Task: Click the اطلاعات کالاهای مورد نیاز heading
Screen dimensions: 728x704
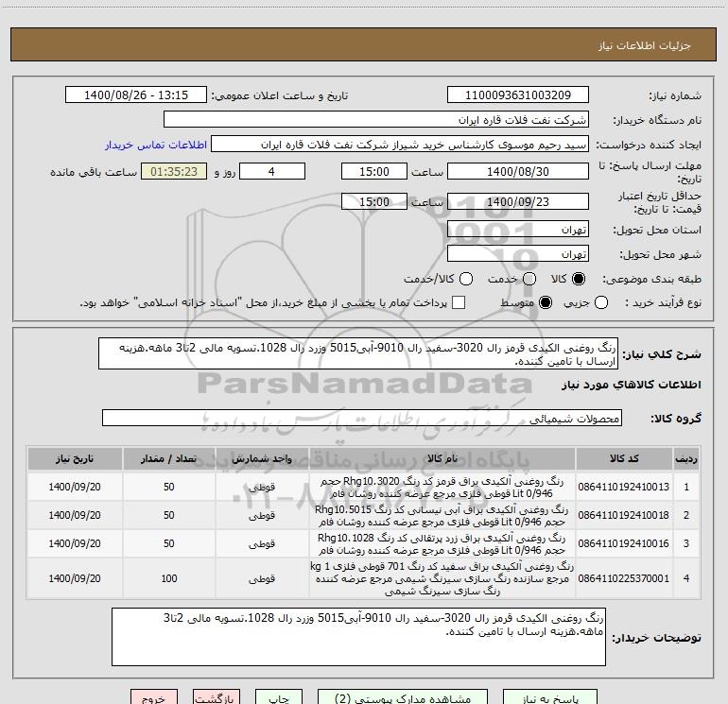Action: pyautogui.click(x=632, y=385)
